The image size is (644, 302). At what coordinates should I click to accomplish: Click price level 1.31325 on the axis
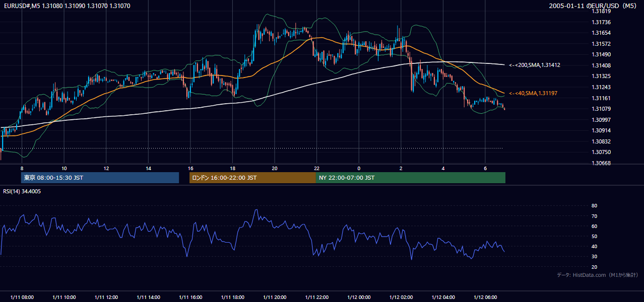[x=601, y=77]
